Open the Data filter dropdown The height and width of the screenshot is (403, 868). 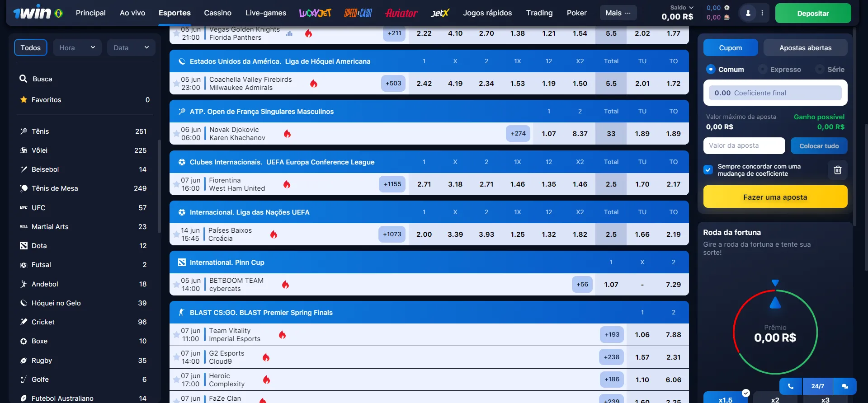[x=131, y=47]
